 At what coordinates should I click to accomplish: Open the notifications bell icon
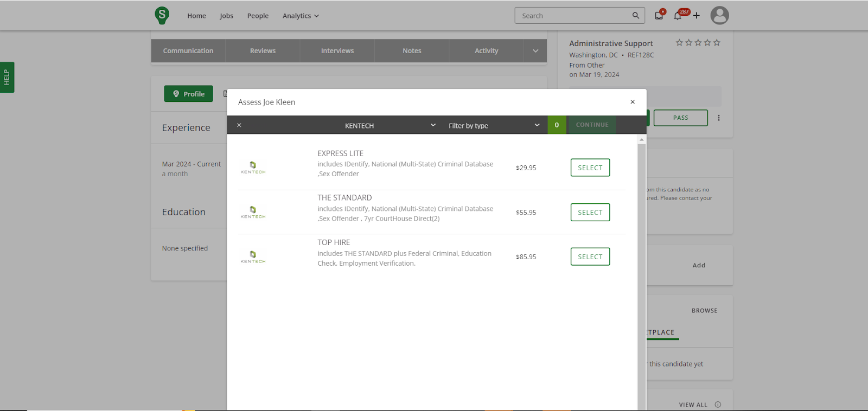point(678,16)
